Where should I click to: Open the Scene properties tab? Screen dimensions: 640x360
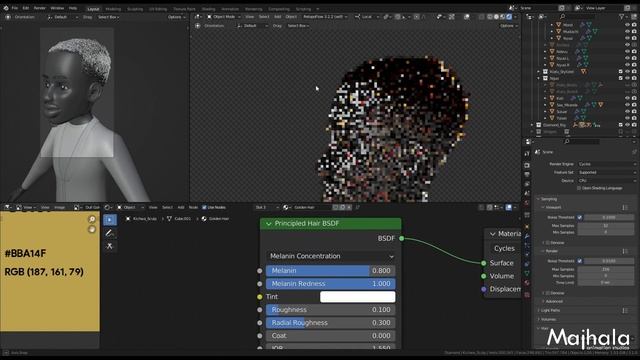[527, 193]
